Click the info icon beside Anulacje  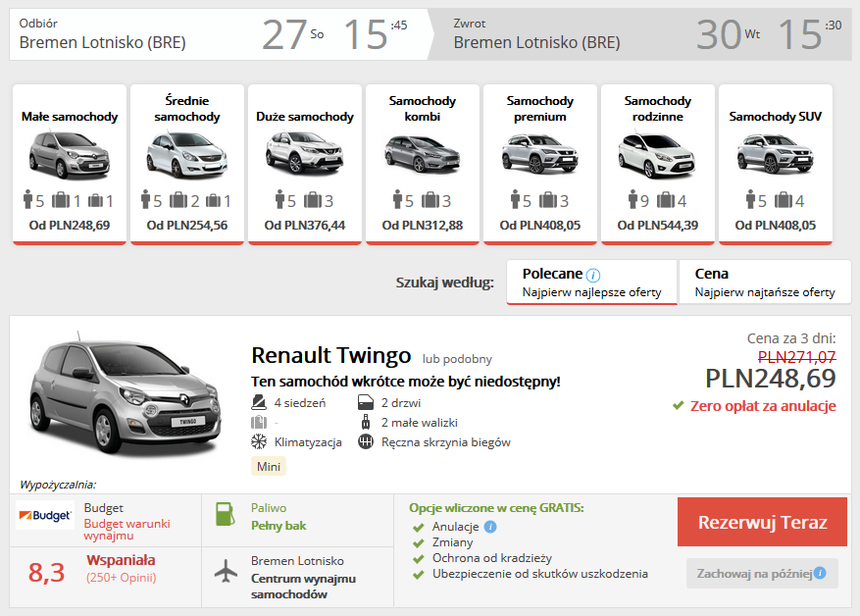pyautogui.click(x=490, y=527)
